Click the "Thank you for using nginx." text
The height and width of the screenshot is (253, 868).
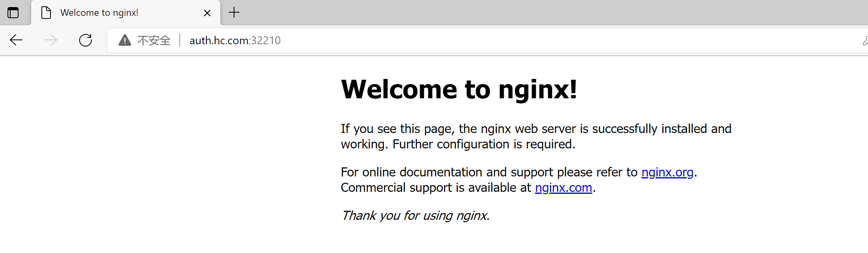click(415, 216)
